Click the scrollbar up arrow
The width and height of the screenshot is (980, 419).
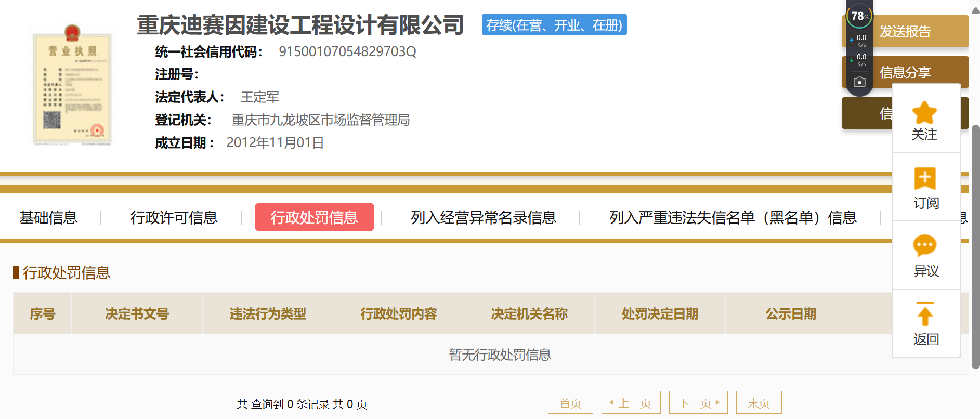pyautogui.click(x=976, y=9)
